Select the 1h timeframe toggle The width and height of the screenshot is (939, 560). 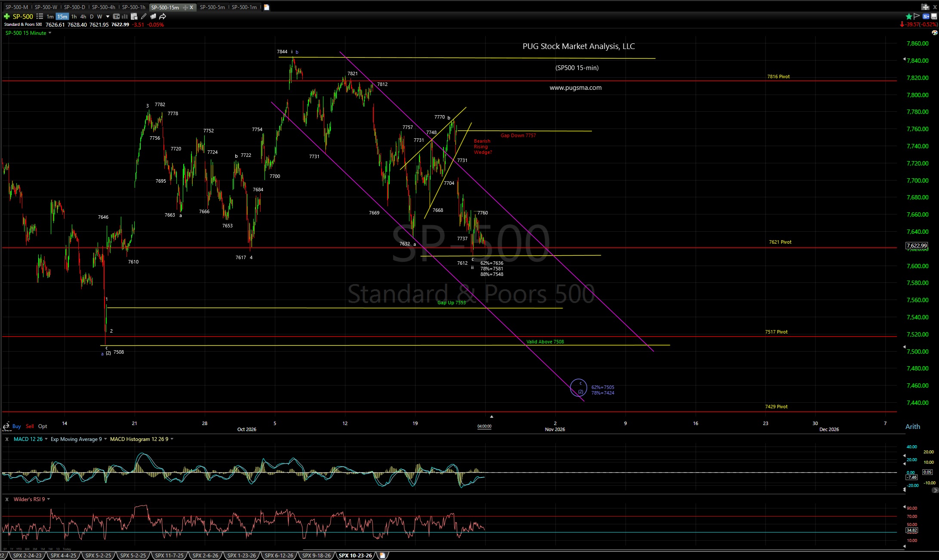(x=74, y=16)
